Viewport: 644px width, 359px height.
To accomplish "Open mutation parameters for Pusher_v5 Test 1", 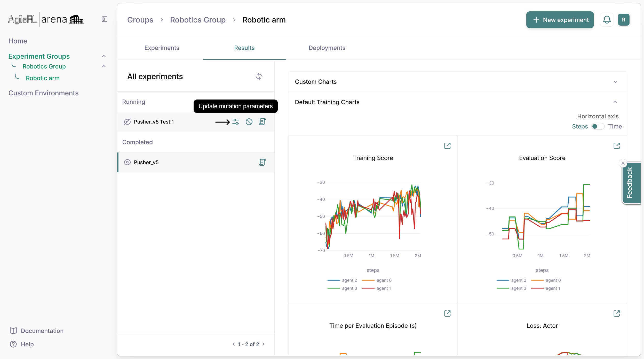I will point(235,122).
